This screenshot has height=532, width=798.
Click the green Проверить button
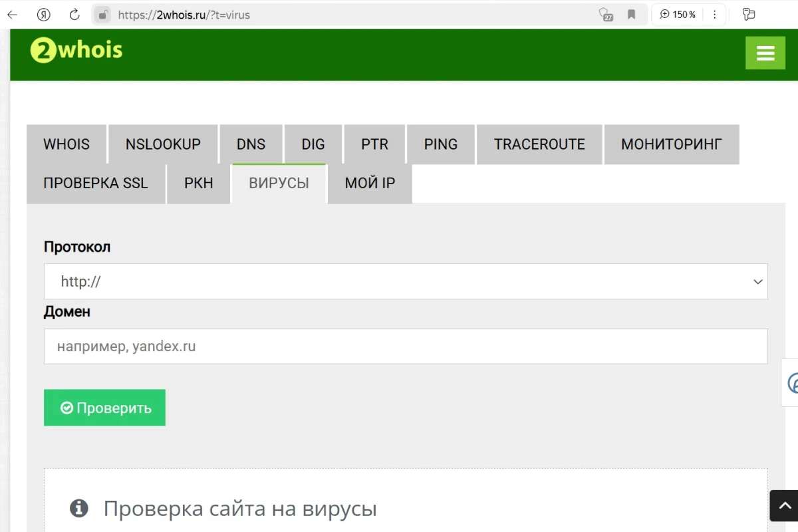[104, 408]
